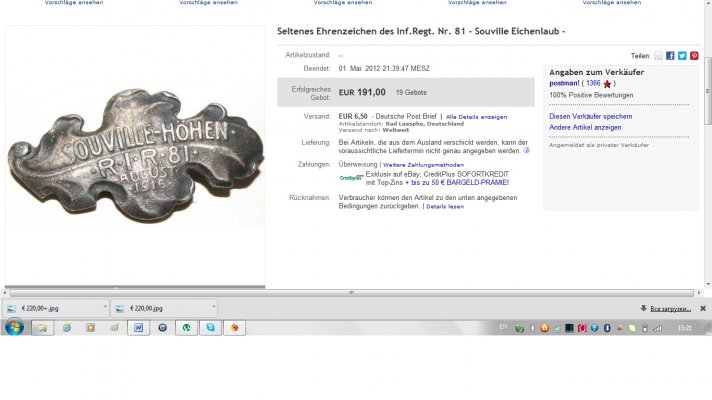Click Angaben zum Verkäufer heading
This screenshot has height=400, width=712.
tap(596, 72)
